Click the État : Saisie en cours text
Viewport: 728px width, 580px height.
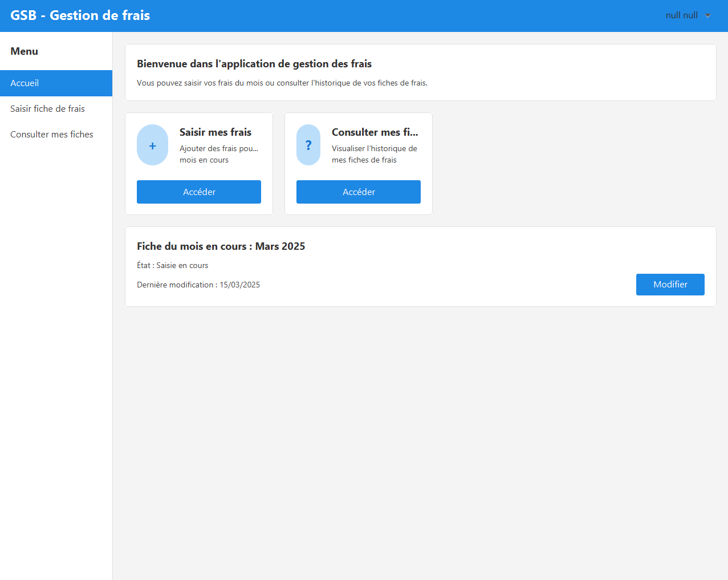(173, 266)
